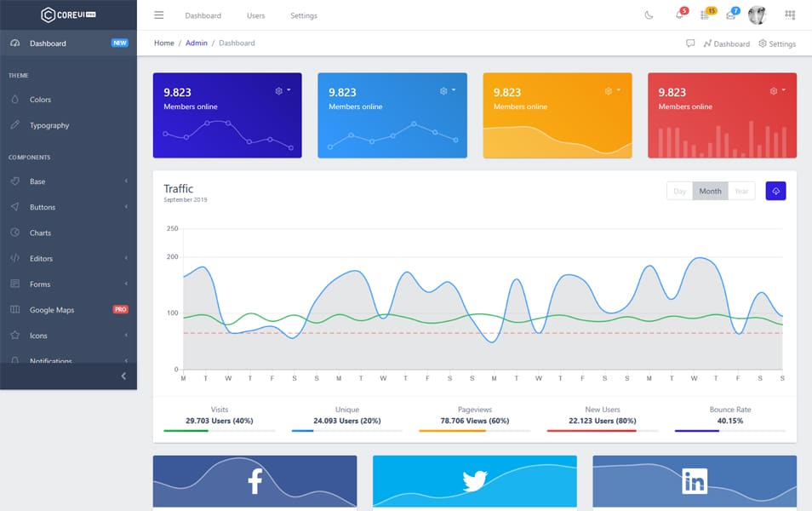Image resolution: width=812 pixels, height=511 pixels.
Task: Select Year in the traffic period switcher
Action: pyautogui.click(x=741, y=191)
